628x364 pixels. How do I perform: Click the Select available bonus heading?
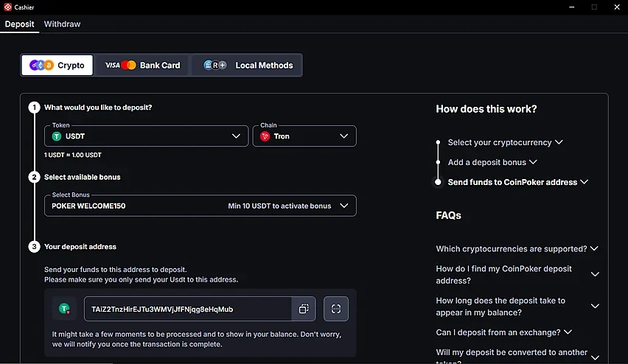[x=82, y=177]
